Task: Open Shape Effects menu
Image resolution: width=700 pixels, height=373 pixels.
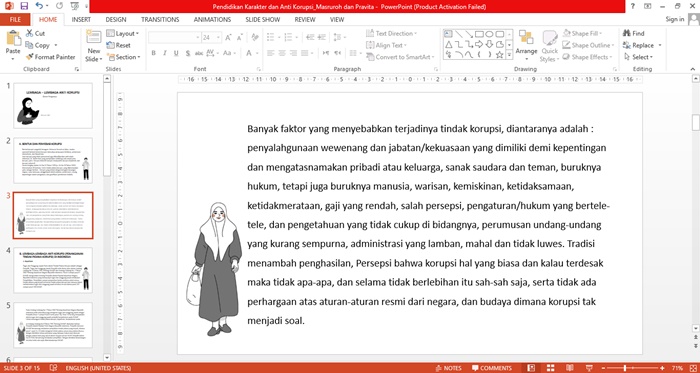Action: 588,57
